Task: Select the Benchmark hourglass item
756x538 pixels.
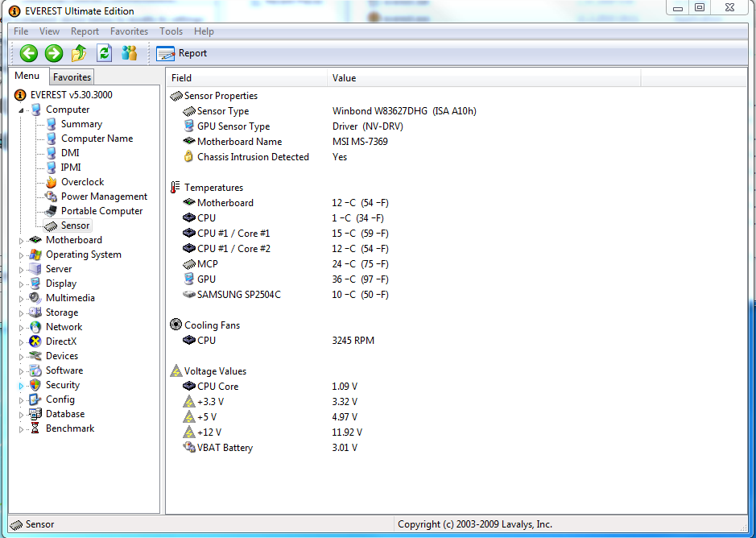Action: tap(35, 428)
